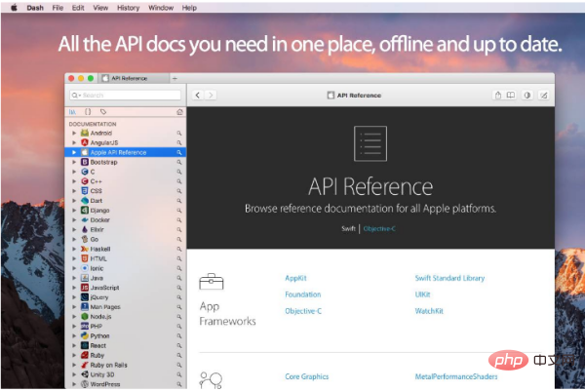Click the search icon beside JavaScript
Viewport: 585px width, 392px height.
click(179, 288)
